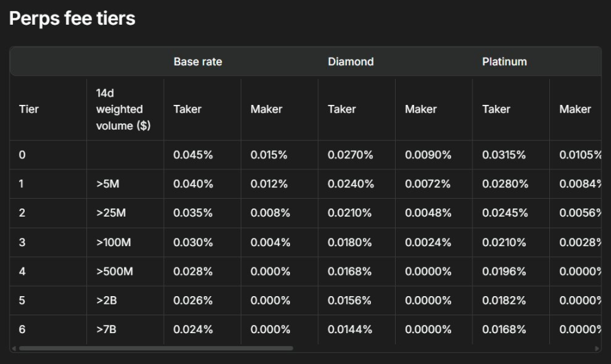611x364 pixels.
Task: Click the Perps fee tiers heading
Action: 72,19
